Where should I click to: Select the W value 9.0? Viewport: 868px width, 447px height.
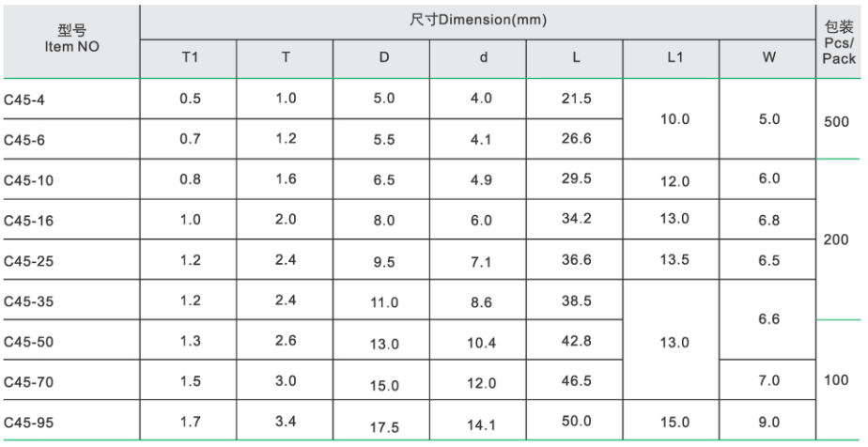click(768, 422)
